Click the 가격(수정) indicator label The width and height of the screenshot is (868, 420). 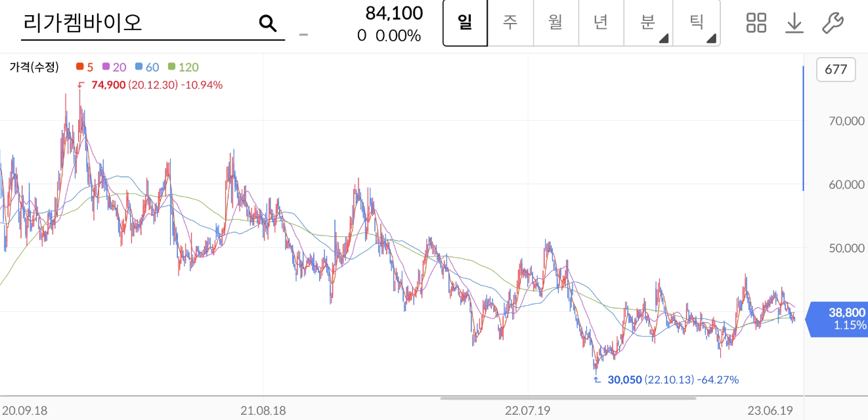point(34,67)
